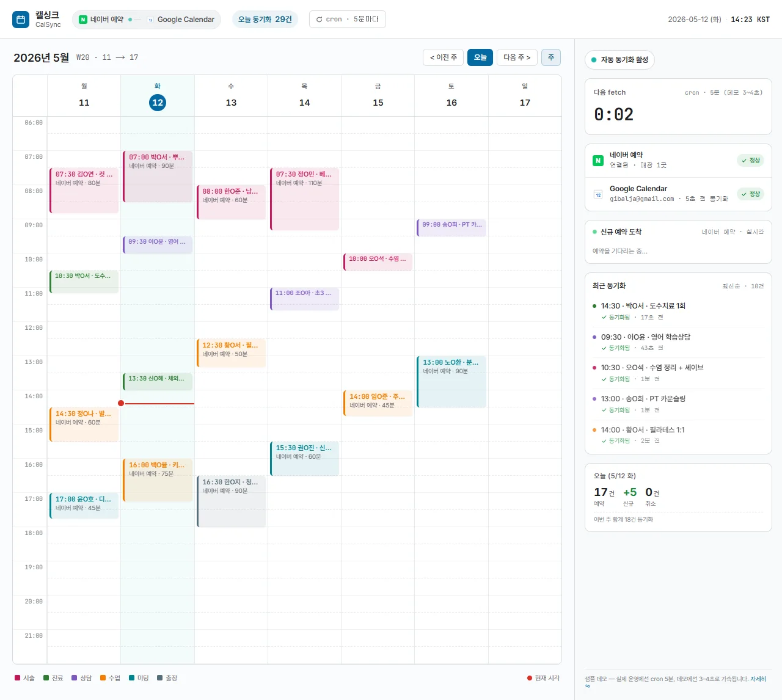
Task: Open the 자세히 link in footer note
Action: tap(758, 679)
